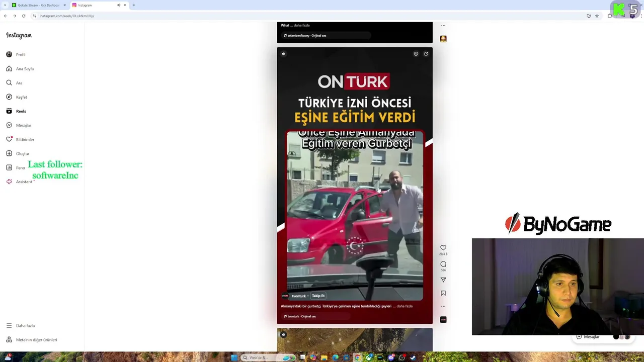Screen dimensions: 644x362
Task: Open the Keşfet explore page
Action: click(17, 97)
